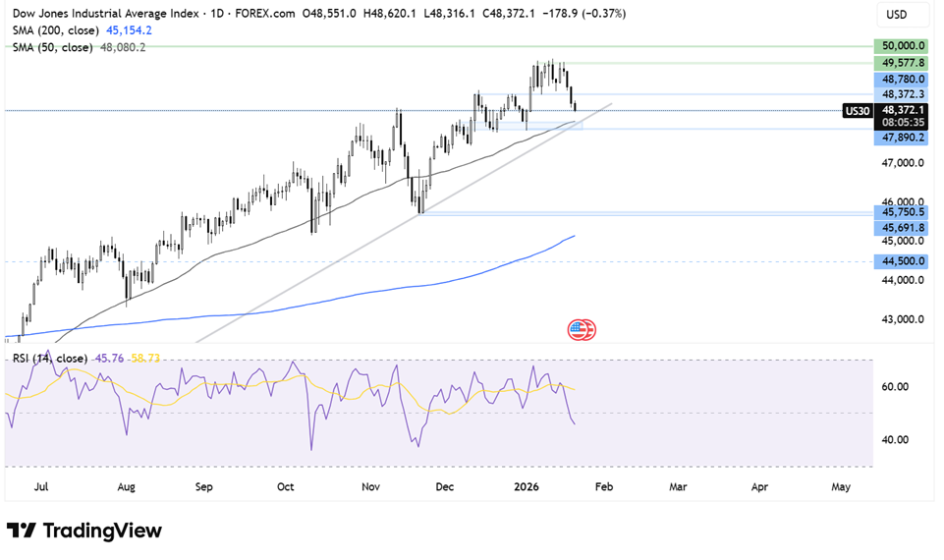Click the Dec time axis label
This screenshot has height=560, width=944.
(x=445, y=486)
